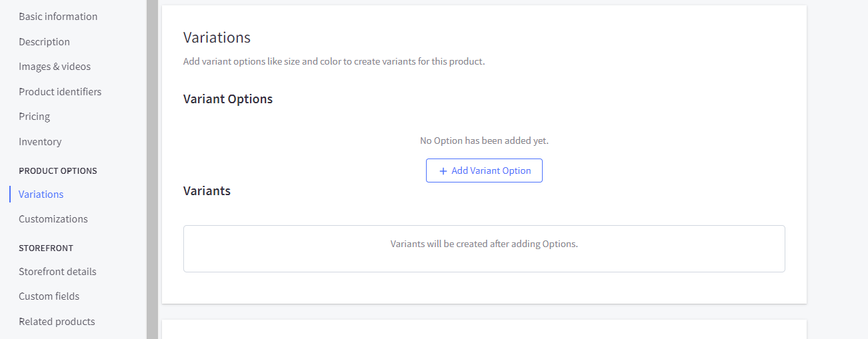Click the empty Variants placeholder box
The image size is (868, 339).
[484, 248]
